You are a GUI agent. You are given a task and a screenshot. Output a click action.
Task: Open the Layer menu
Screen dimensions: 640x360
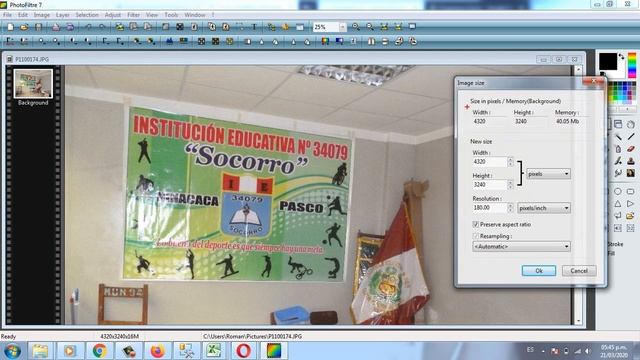click(62, 15)
